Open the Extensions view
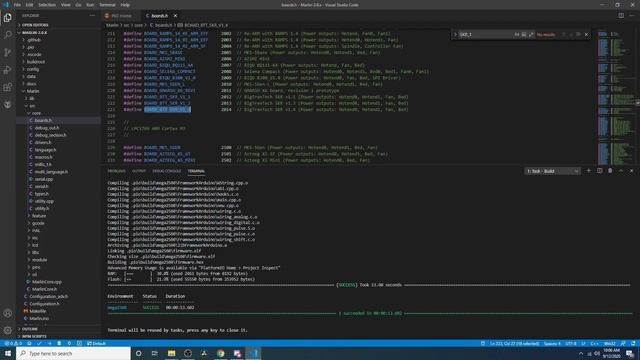The image size is (640, 360). pyautogui.click(x=8, y=87)
